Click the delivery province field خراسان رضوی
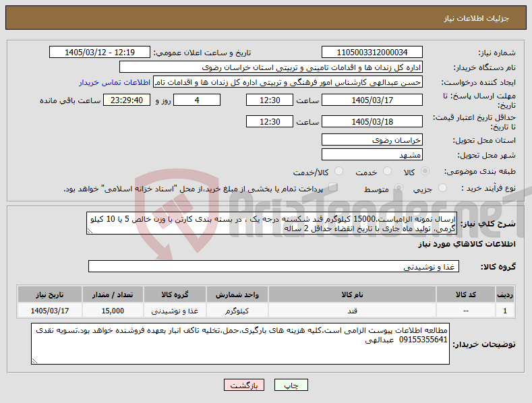The height and width of the screenshot is (403, 532). coord(372,139)
